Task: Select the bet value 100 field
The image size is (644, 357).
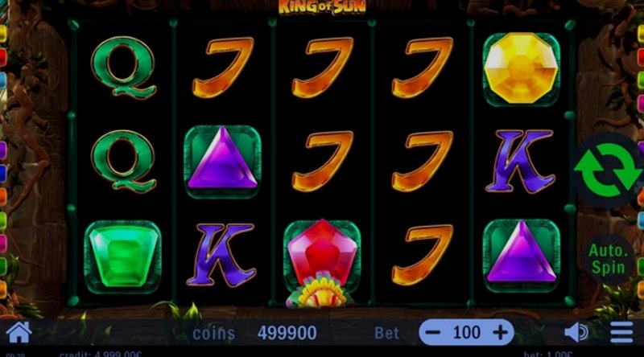Action: (x=466, y=332)
